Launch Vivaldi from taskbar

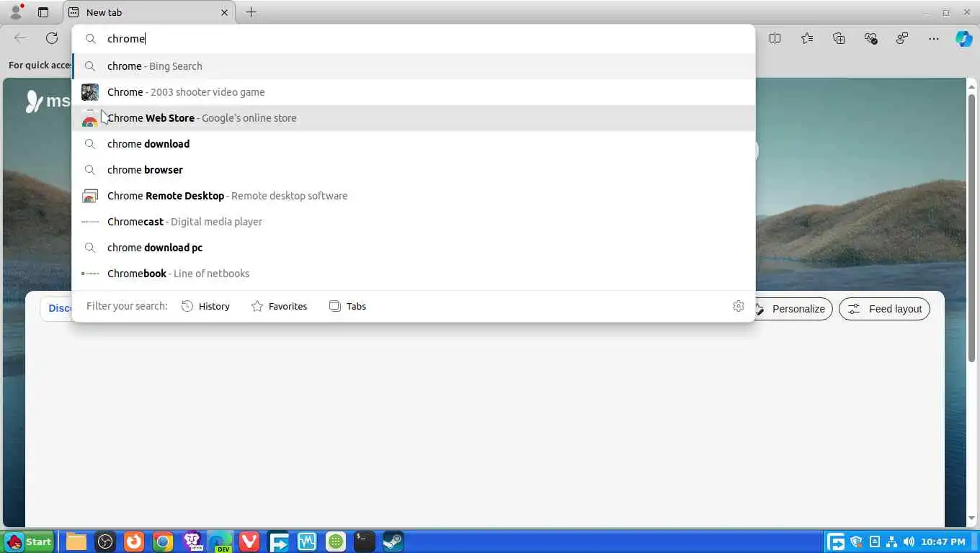point(249,541)
